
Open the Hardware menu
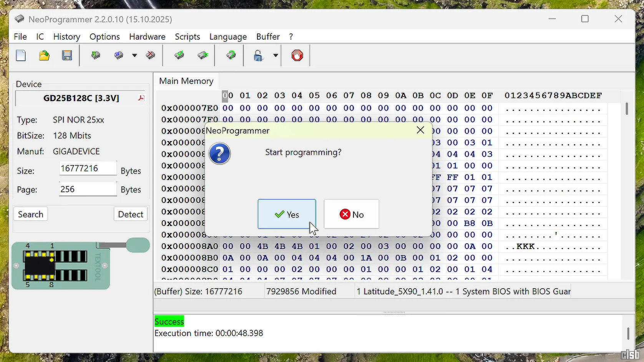147,37
